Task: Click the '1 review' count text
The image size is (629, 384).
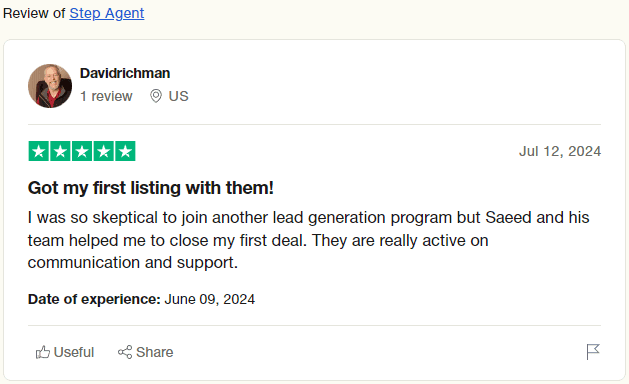Action: click(x=106, y=96)
